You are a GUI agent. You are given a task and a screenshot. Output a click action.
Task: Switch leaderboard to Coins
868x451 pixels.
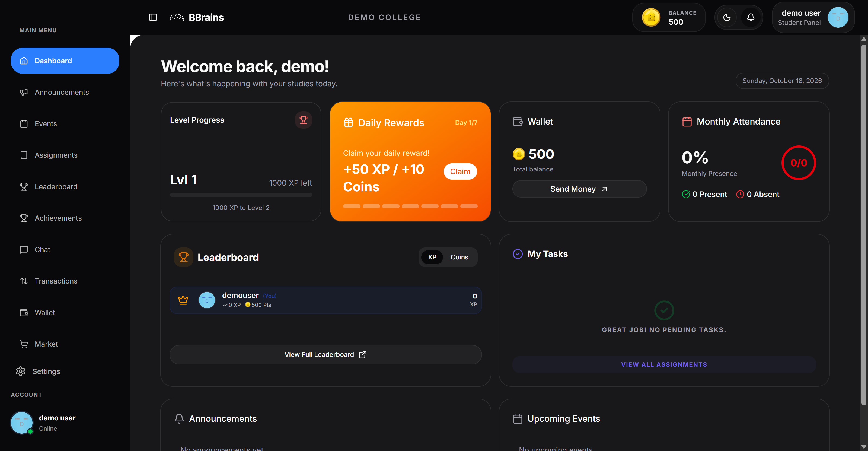coord(459,257)
